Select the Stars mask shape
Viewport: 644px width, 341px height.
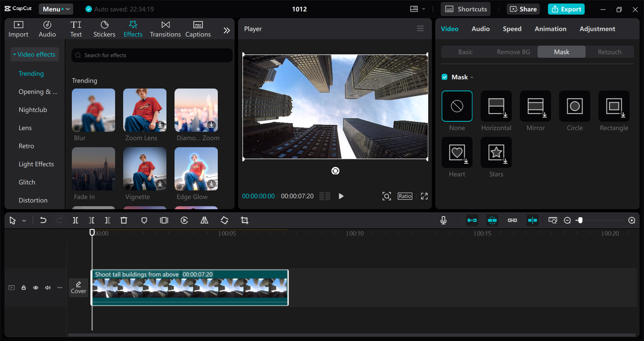click(496, 152)
